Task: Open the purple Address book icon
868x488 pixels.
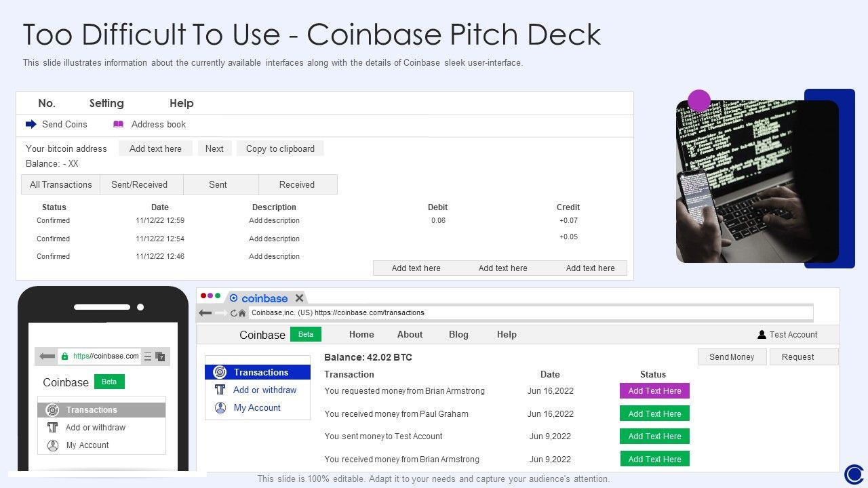Action: point(118,124)
